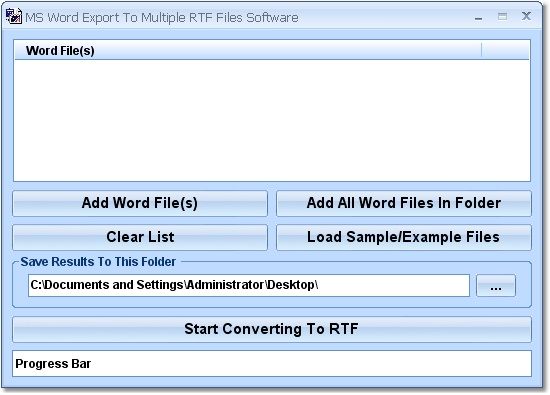Start Converting To RTF
550x395 pixels.
pyautogui.click(x=272, y=329)
